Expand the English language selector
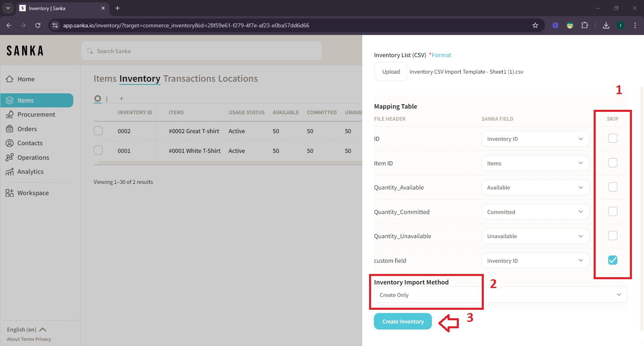The height and width of the screenshot is (346, 644). coord(27,330)
